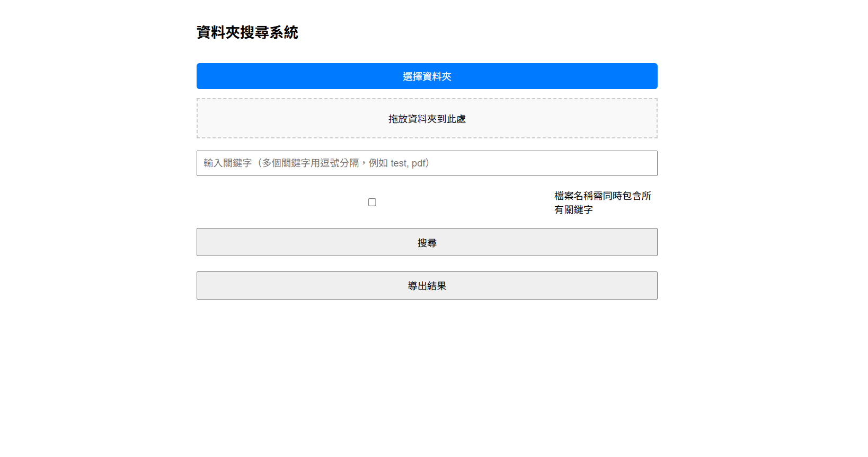Click the 拖放資料夾到此處 drop zone
868x457 pixels.
pos(427,119)
